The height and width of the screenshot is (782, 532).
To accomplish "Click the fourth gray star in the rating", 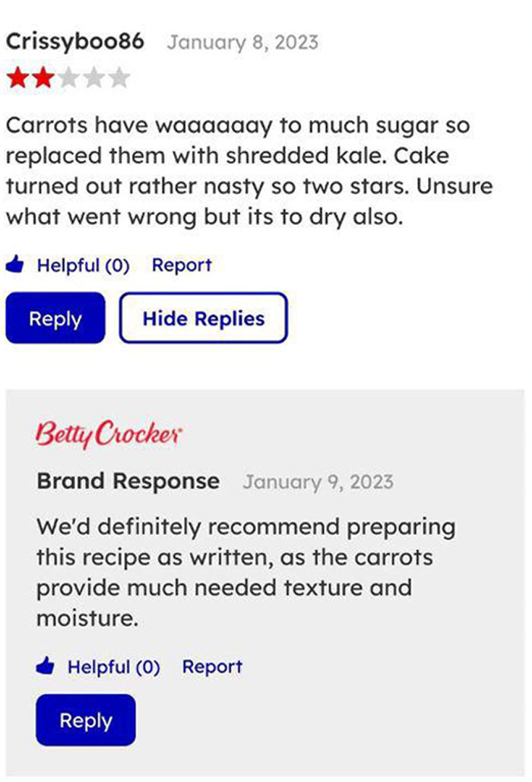I will click(96, 76).
